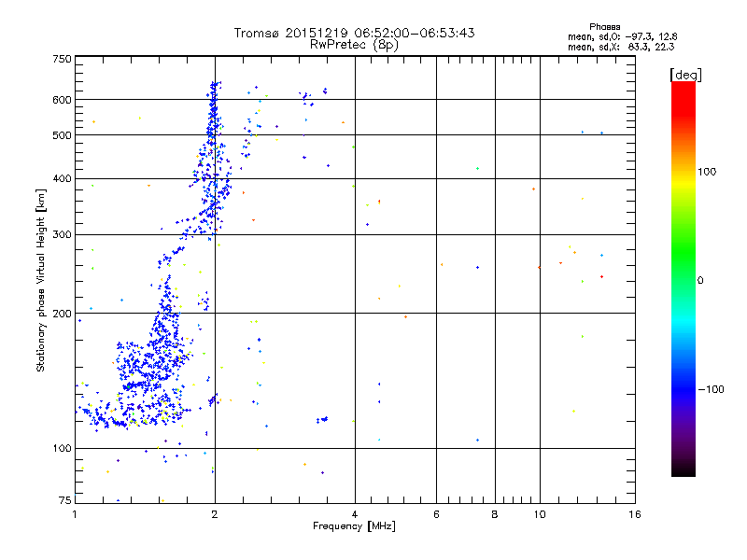747x560 pixels.
Task: Click the 'Phases' header text
Action: pos(604,27)
